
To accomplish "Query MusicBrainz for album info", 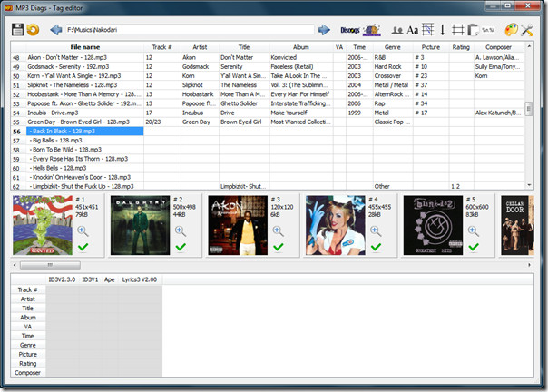I will (x=372, y=30).
